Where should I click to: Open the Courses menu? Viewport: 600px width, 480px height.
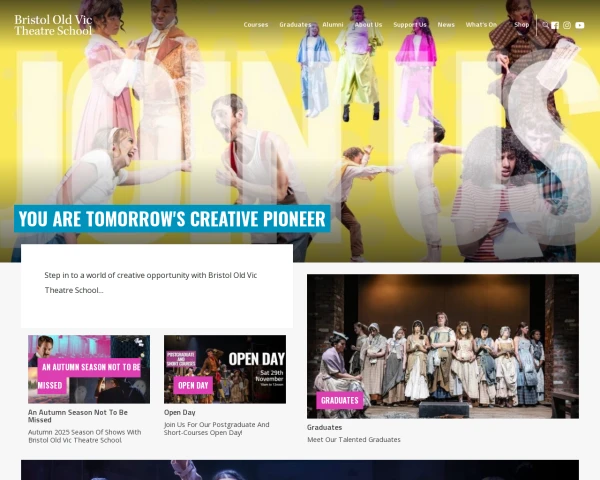[256, 24]
